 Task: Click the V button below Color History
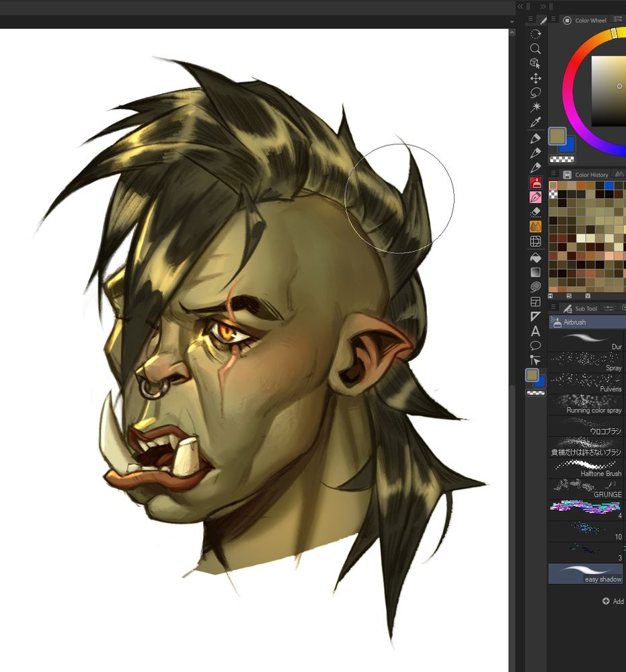[x=588, y=296]
